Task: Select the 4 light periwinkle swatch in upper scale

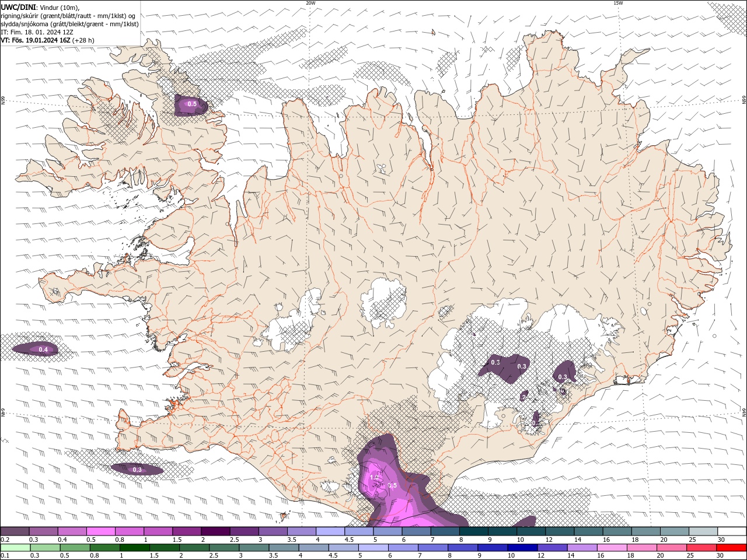Action: (x=330, y=531)
